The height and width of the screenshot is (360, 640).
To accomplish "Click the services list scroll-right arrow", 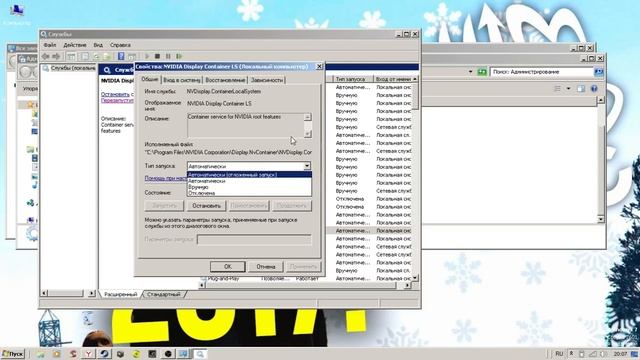I will [x=407, y=285].
